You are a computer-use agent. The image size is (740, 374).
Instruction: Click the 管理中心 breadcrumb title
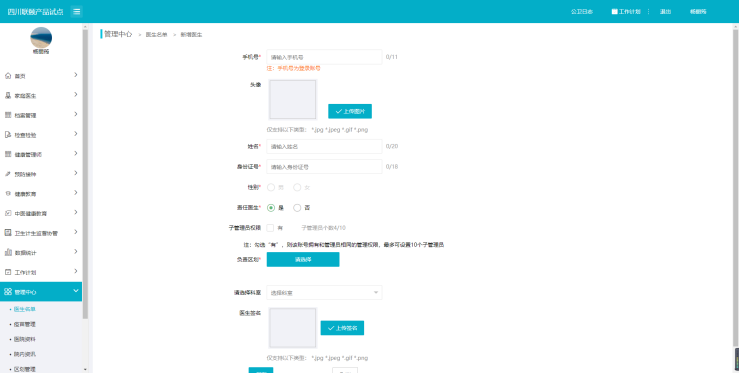(118, 34)
